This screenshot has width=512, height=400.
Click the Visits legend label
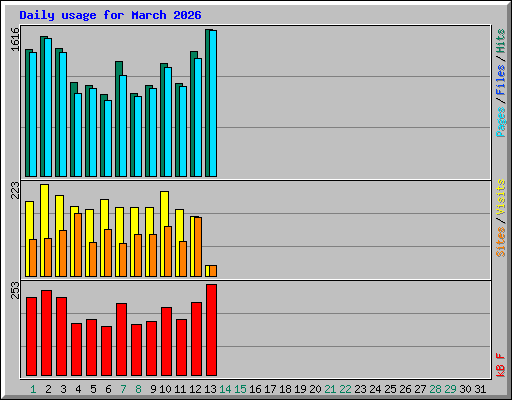click(x=501, y=197)
